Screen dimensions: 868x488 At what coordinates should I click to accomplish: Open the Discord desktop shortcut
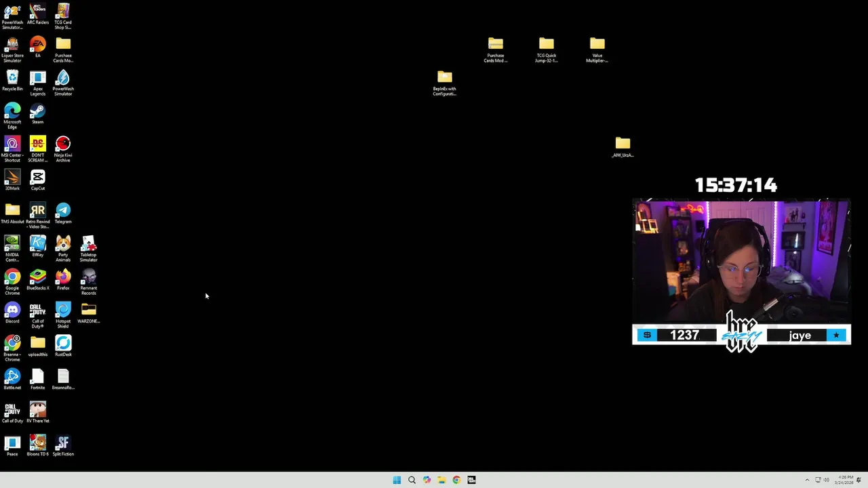pos(12,312)
